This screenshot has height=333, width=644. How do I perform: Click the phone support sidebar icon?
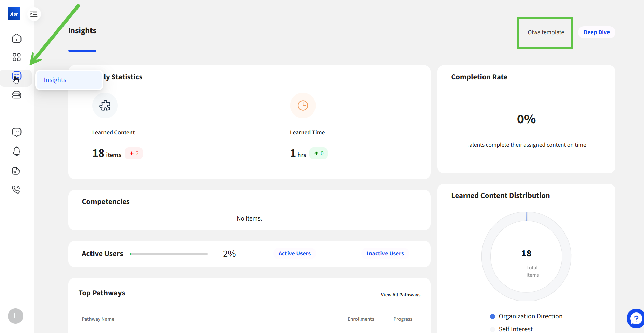(x=16, y=189)
